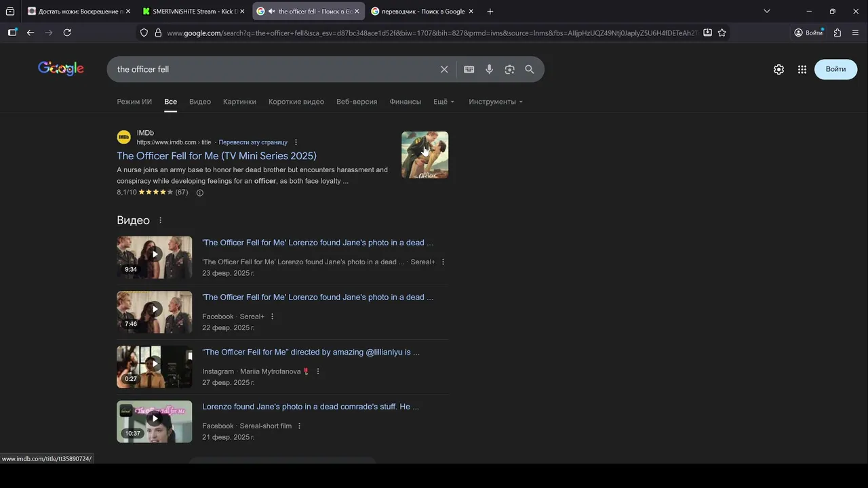
Task: Select the Веб-версия tab
Action: click(357, 102)
